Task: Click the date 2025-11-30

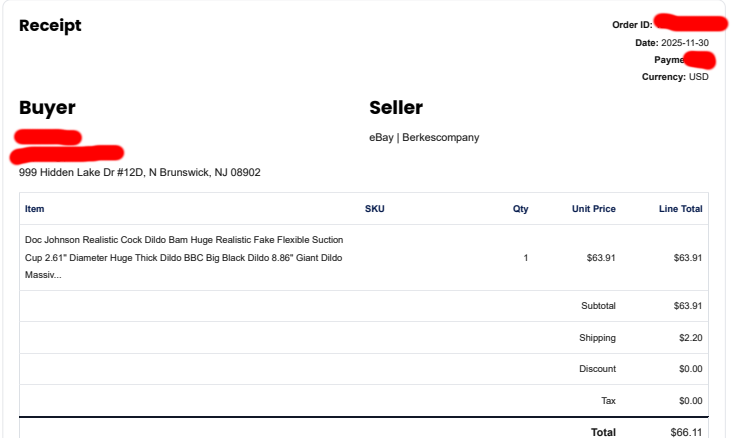Action: (x=684, y=42)
